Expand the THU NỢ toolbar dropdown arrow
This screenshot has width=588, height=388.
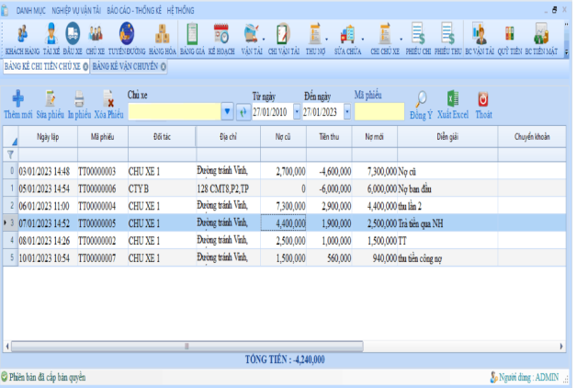(327, 40)
